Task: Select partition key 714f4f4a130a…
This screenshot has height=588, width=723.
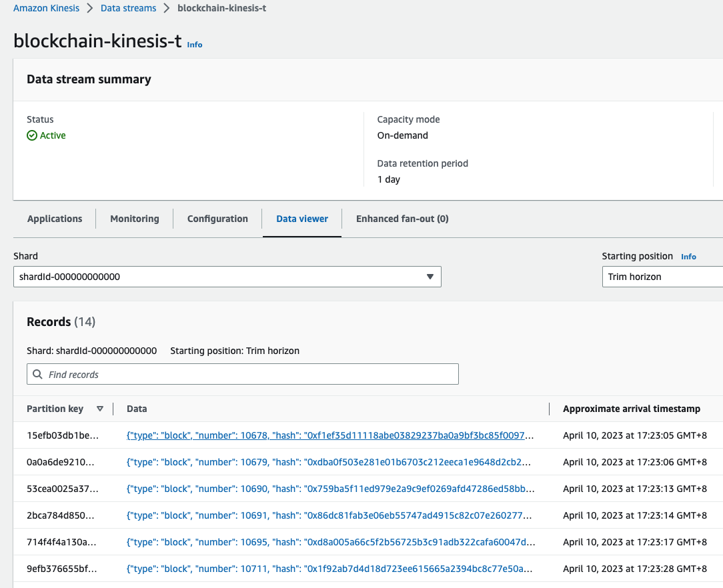Action: 62,543
